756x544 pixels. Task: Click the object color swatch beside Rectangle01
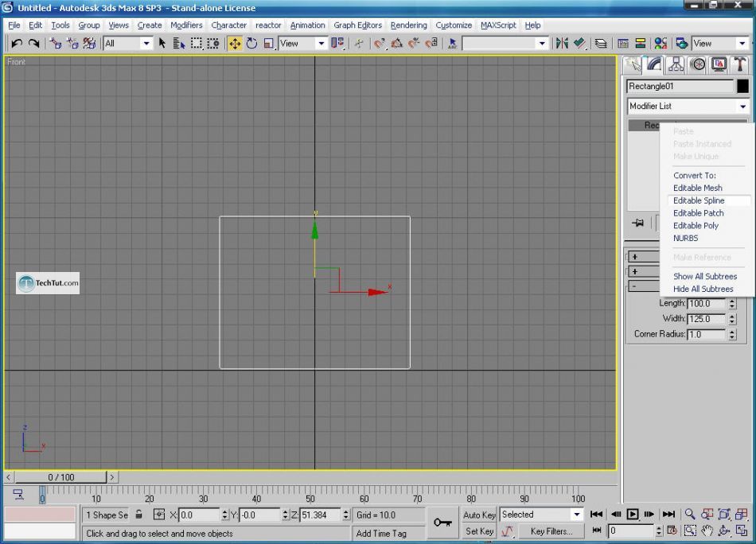tap(742, 86)
